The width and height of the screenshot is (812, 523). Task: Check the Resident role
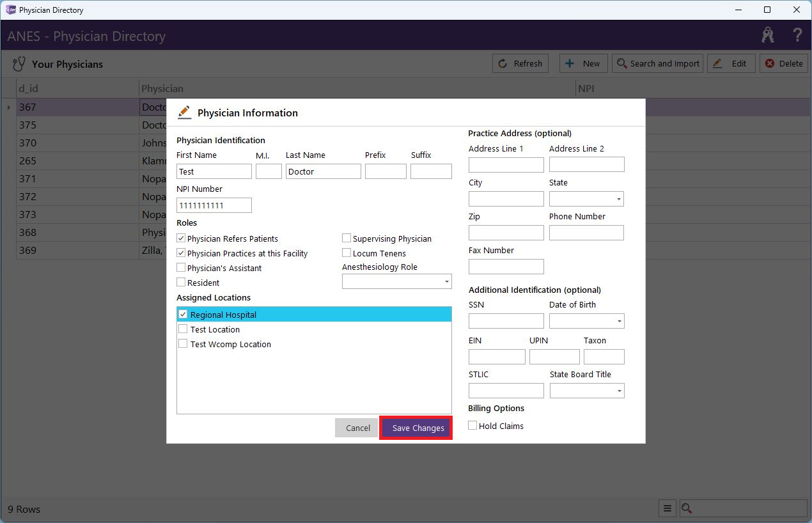(x=181, y=283)
